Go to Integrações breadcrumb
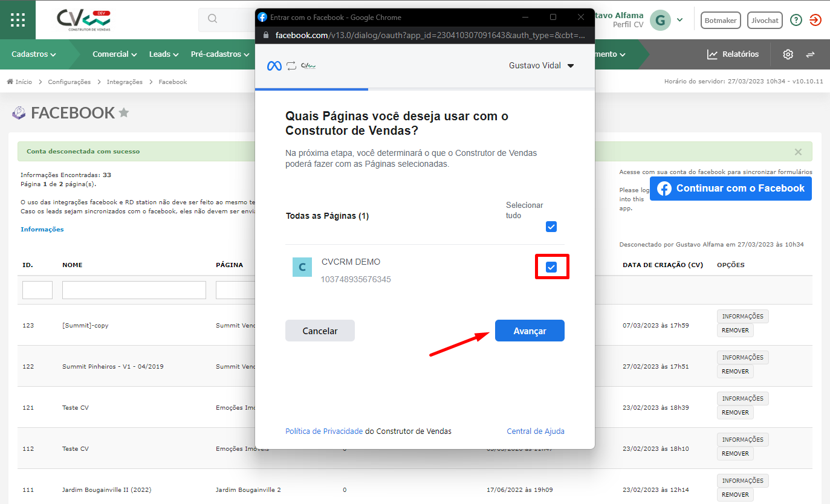 (125, 82)
